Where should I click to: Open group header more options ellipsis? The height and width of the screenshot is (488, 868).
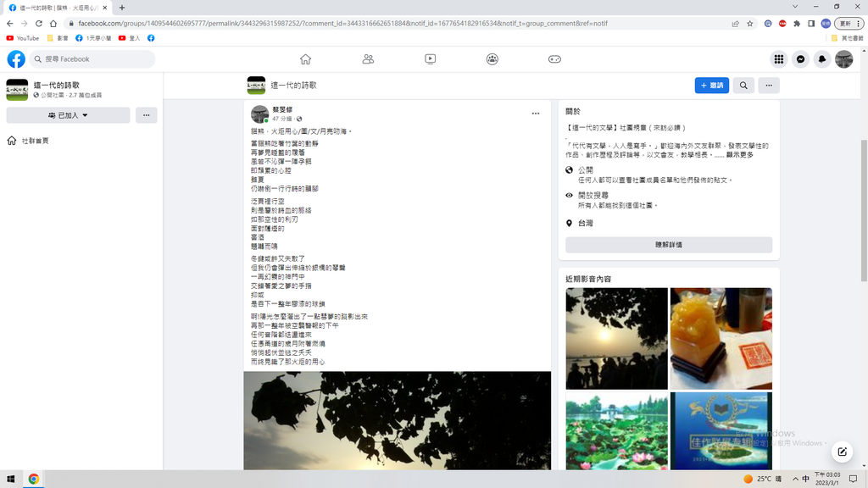coord(768,86)
